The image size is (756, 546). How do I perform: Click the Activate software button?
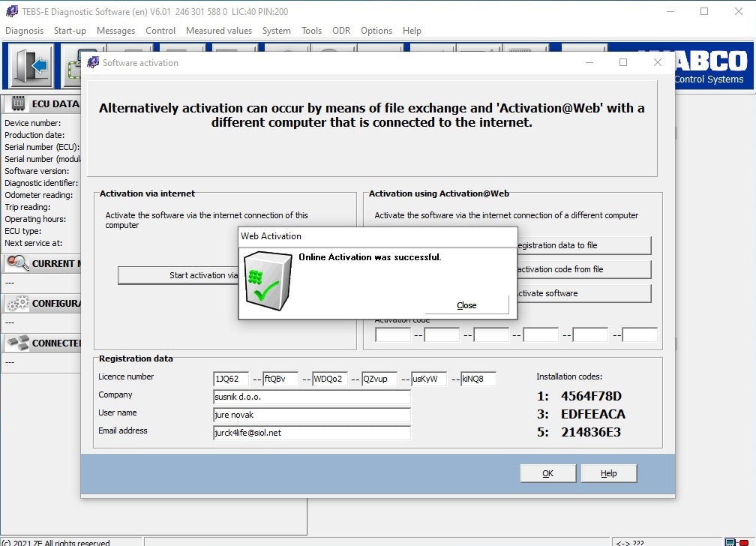pyautogui.click(x=583, y=293)
